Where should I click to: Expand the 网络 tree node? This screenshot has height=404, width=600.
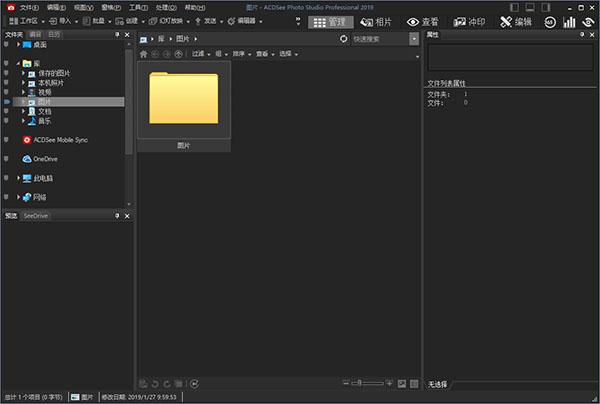point(18,197)
